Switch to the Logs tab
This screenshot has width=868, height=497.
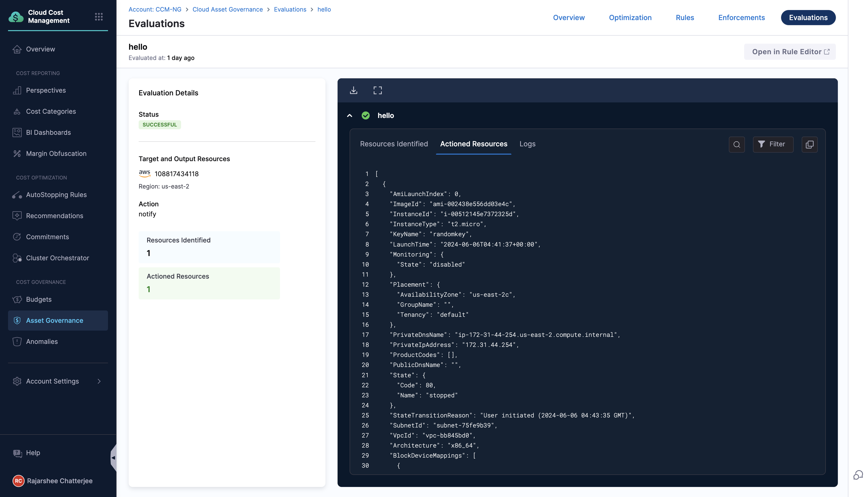[527, 144]
